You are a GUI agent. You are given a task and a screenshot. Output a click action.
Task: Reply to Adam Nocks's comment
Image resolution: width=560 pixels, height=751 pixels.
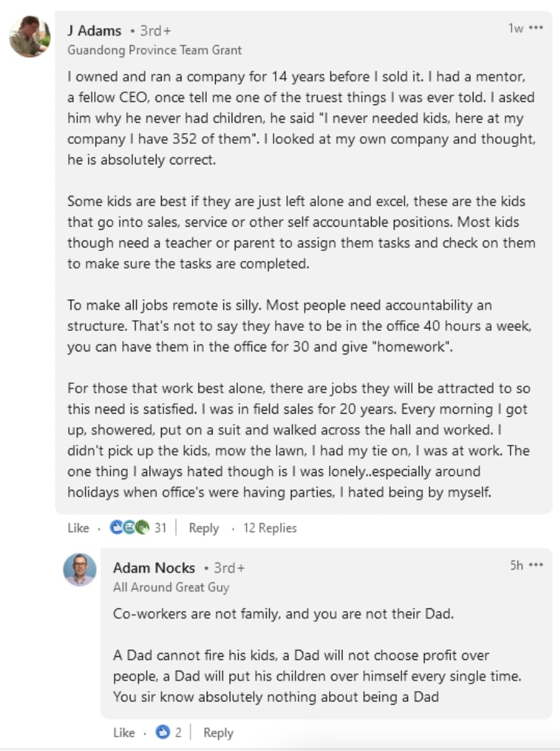tap(218, 733)
